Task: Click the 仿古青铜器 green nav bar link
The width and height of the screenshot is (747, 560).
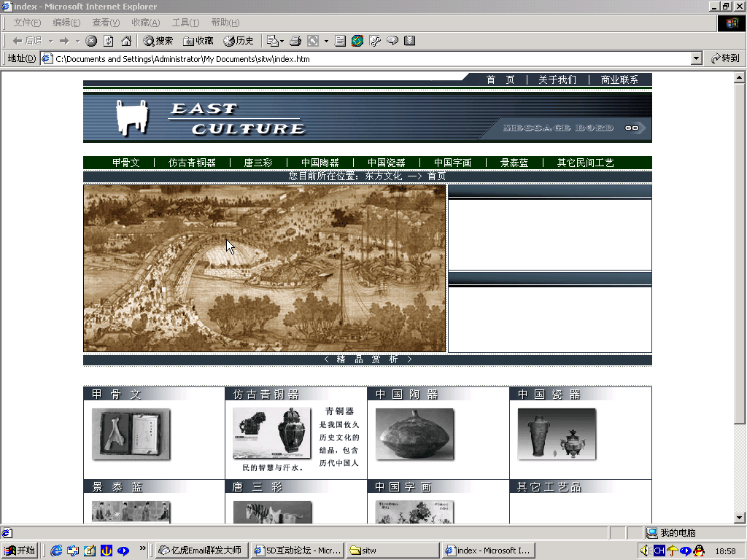Action: 192,163
